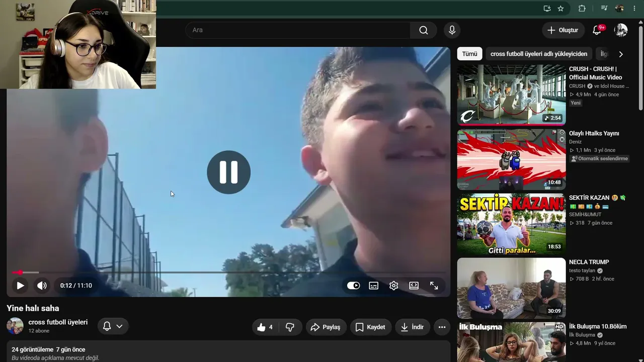Click the NECLA TRUMP video title

tap(589, 262)
